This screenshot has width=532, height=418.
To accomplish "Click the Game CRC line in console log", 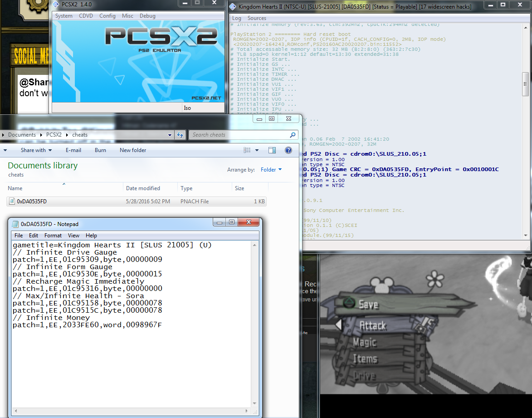I will (400, 169).
